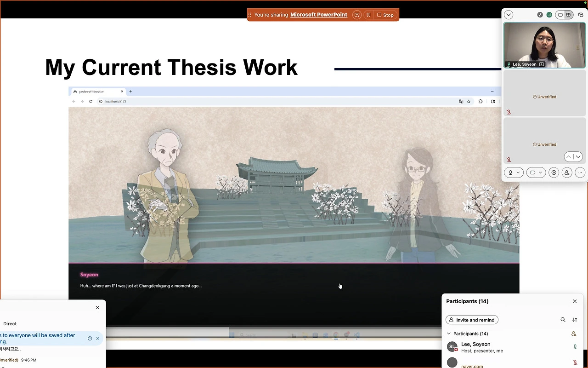
Task: Pop out the floating video window
Action: point(581,15)
